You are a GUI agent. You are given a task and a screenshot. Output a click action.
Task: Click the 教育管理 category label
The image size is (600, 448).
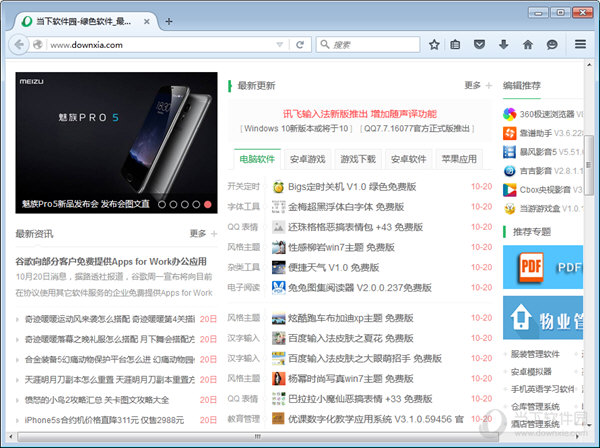point(244,419)
